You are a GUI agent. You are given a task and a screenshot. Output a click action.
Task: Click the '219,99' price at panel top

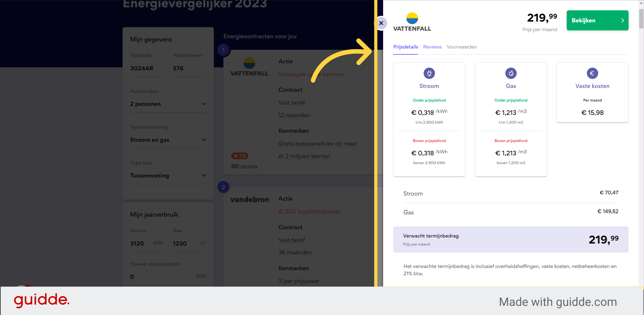coord(542,18)
